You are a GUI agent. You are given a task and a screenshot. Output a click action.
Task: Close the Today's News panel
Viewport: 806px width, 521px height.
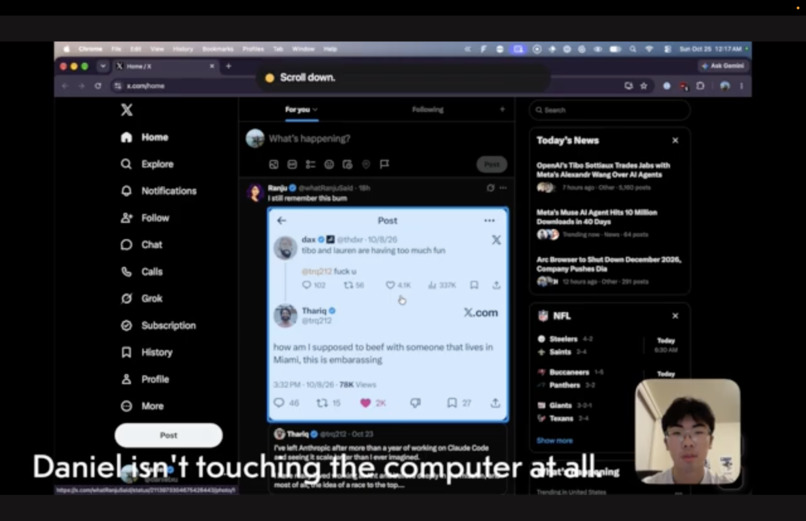click(x=675, y=140)
